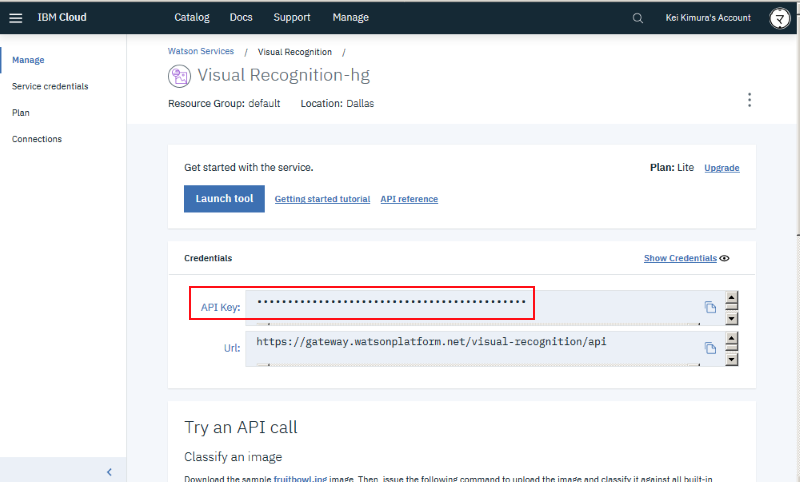Open the fruitbowl.jpg sample link
The image size is (800, 482).
pos(300,478)
